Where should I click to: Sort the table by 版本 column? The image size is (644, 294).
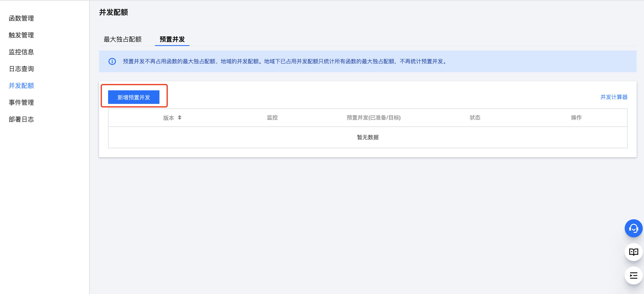(180, 117)
